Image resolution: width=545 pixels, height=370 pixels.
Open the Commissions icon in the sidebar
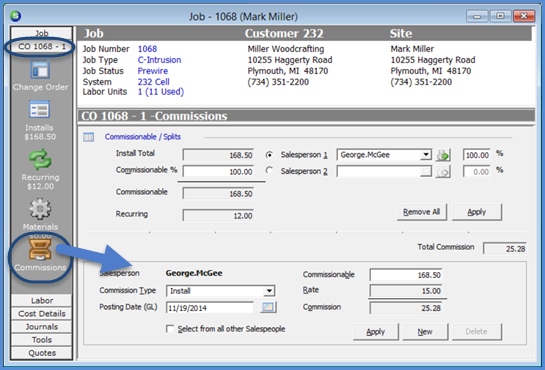tap(40, 250)
